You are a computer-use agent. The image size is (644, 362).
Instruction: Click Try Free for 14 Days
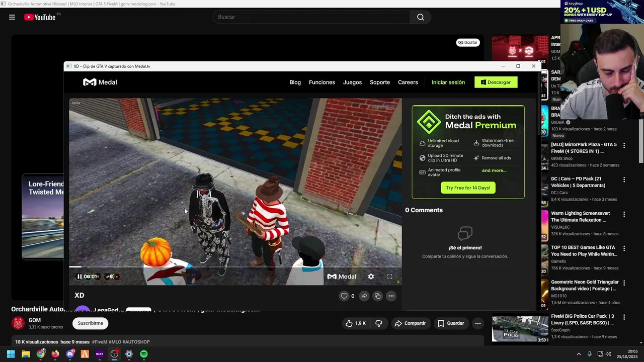pos(468,188)
